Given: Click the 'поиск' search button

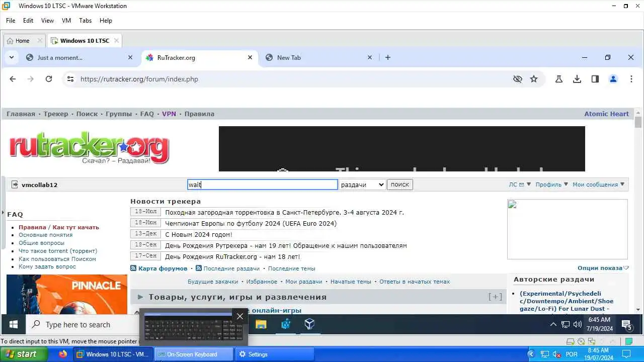Looking at the screenshot, I should [400, 185].
